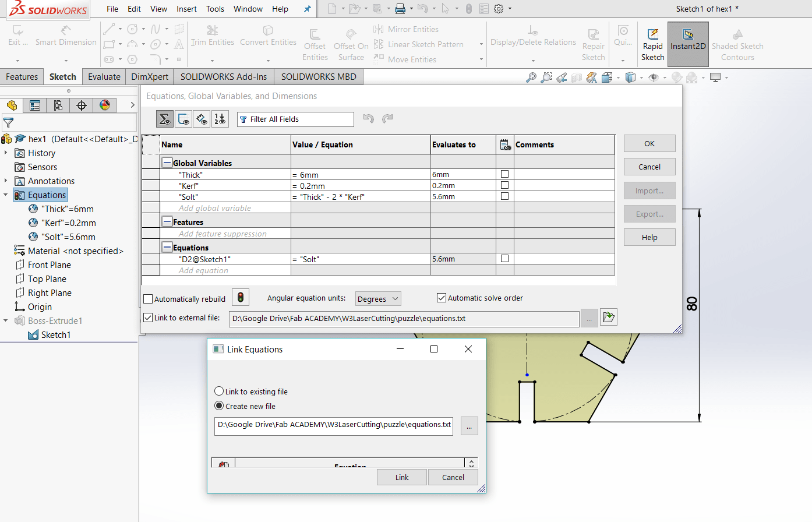Click Zoom to Fit magnifier icon

531,77
